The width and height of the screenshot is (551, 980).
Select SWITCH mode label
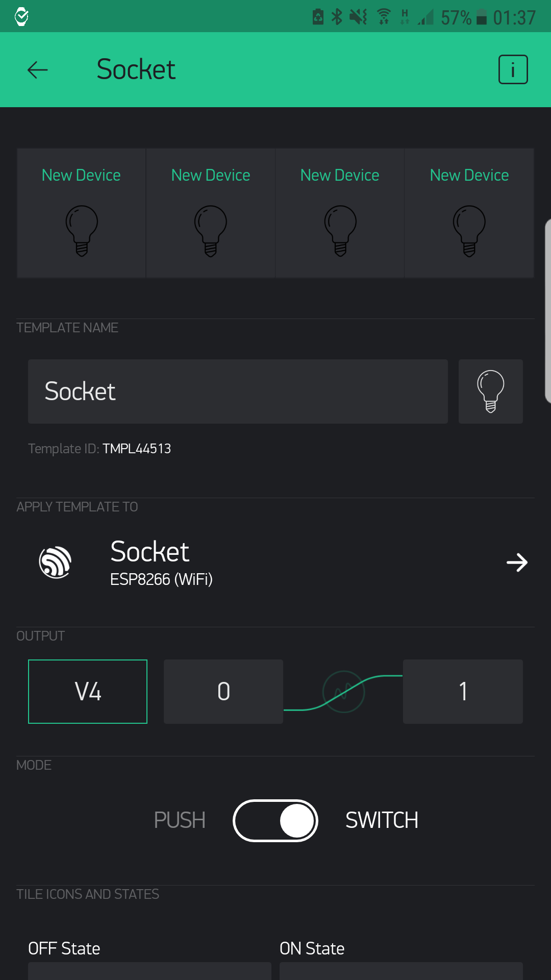click(x=382, y=821)
